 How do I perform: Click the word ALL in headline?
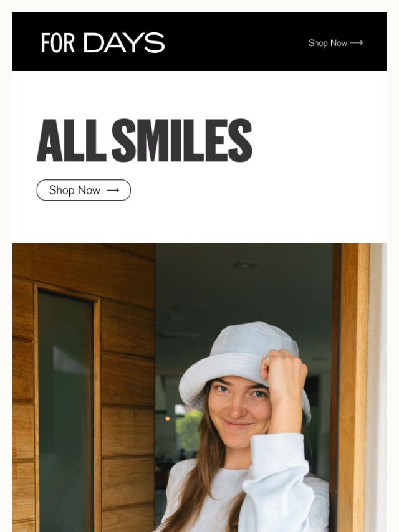click(71, 140)
